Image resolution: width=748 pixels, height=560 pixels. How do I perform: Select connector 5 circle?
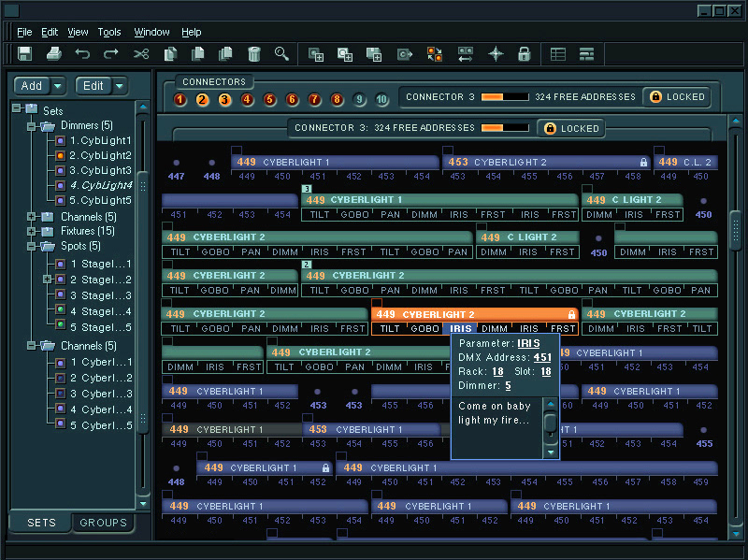(269, 100)
